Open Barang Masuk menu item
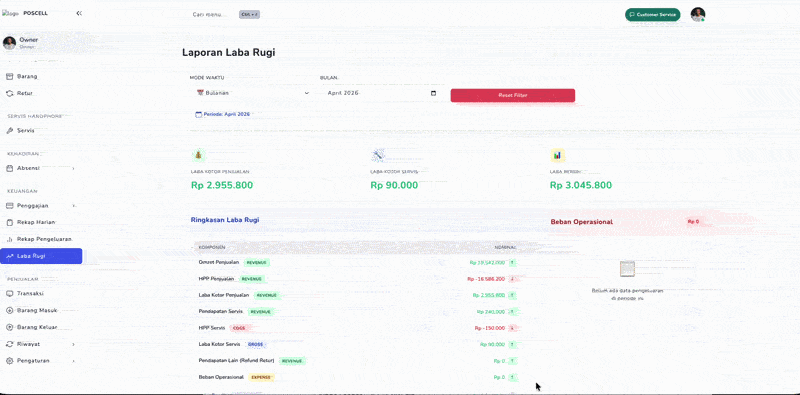The image size is (800, 395). click(41, 310)
